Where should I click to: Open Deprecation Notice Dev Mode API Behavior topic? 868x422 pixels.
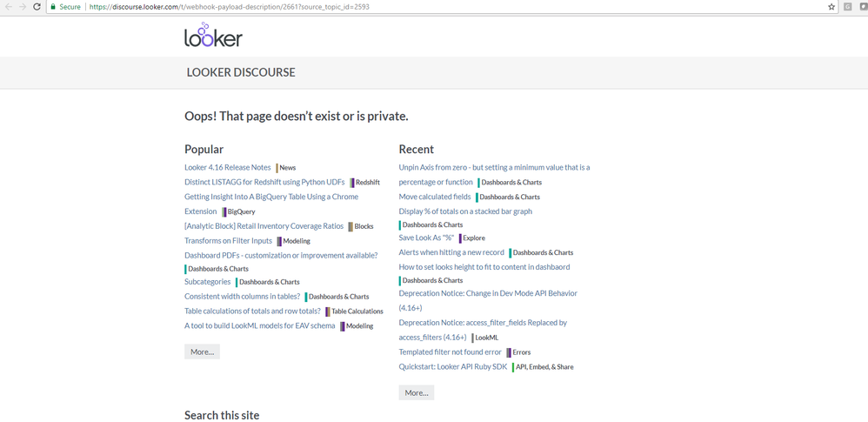(488, 300)
